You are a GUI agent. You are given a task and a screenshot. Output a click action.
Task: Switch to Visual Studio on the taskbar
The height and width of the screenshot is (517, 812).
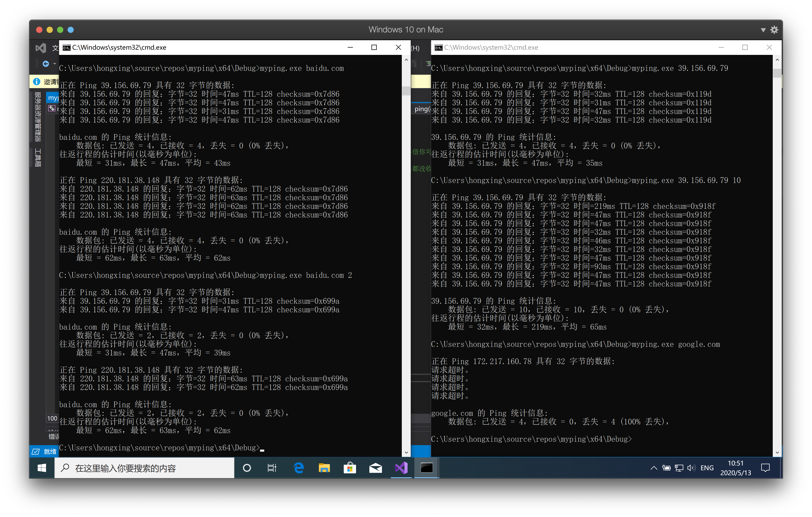401,468
